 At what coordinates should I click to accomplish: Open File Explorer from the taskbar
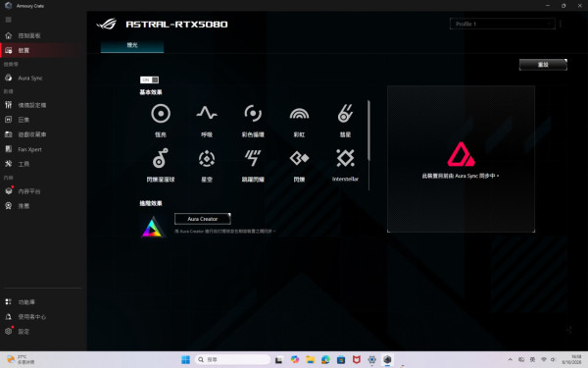coord(310,359)
